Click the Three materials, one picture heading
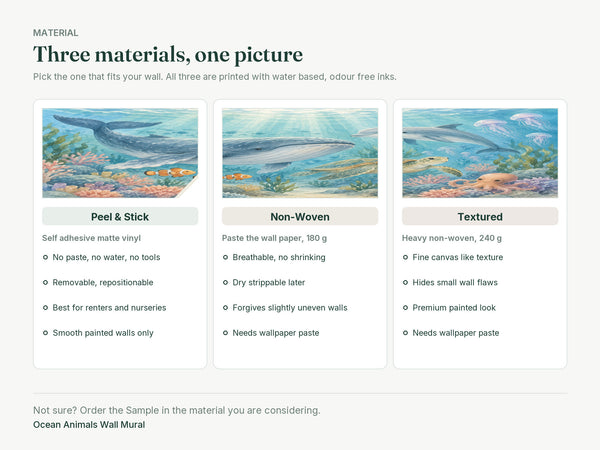Image resolution: width=600 pixels, height=450 pixels. [168, 54]
